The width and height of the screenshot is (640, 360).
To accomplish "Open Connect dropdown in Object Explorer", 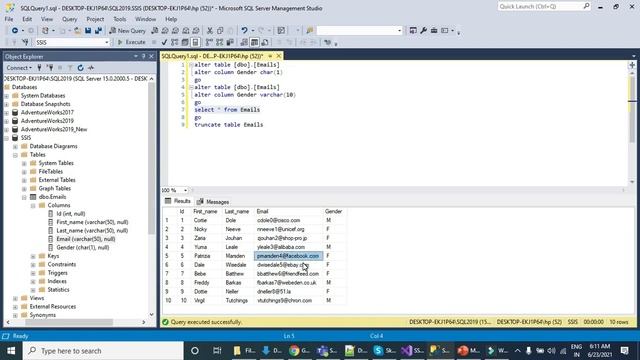I will (19, 68).
